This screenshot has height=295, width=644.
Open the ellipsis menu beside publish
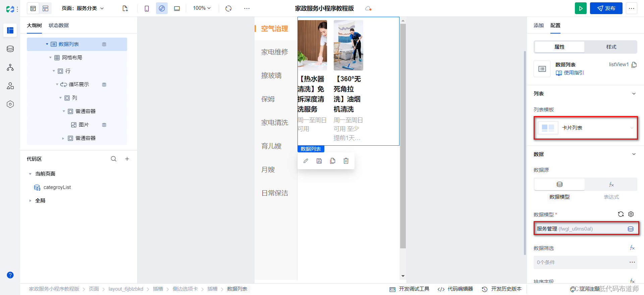coord(632,8)
